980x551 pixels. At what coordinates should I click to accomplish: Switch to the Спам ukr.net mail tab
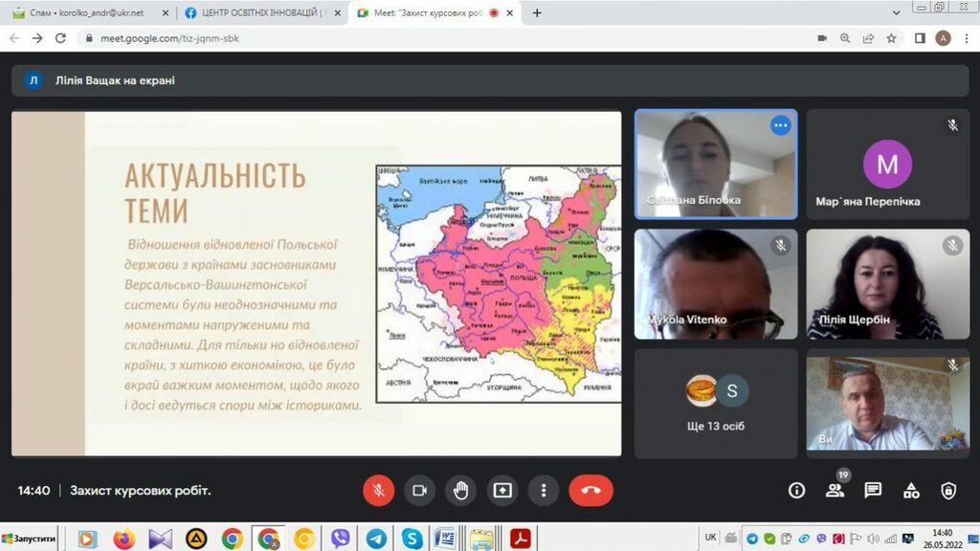click(x=86, y=13)
